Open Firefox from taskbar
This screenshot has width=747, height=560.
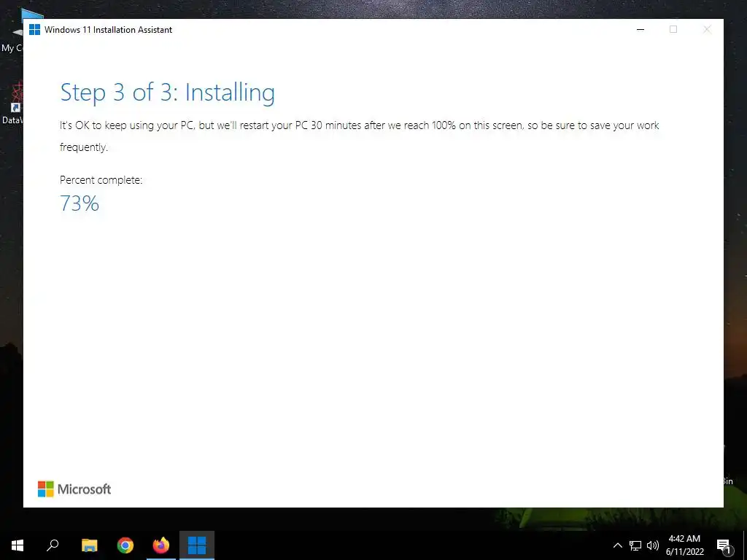(x=161, y=545)
